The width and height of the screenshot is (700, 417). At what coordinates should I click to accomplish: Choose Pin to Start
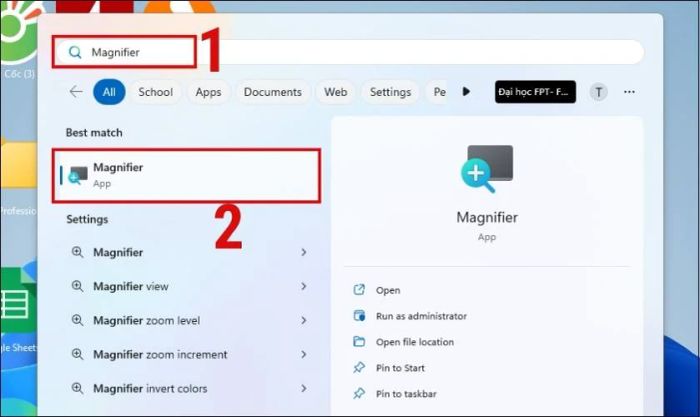(x=400, y=368)
